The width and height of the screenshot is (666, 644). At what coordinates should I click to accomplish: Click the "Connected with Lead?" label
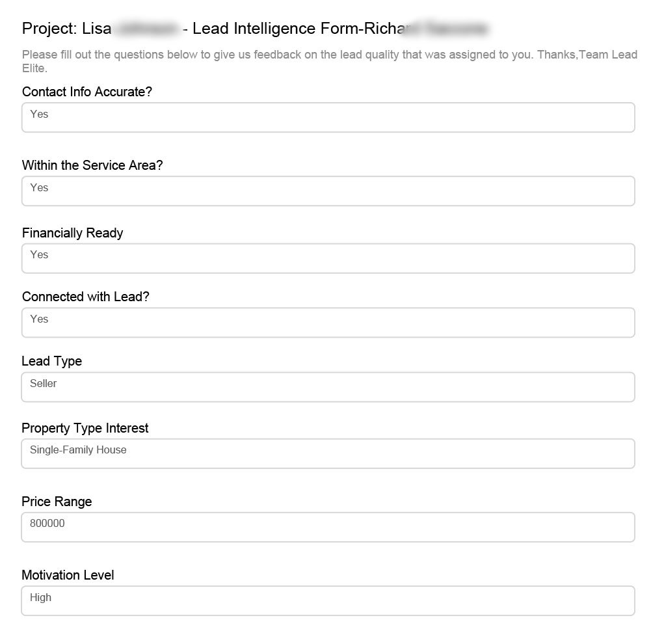tap(86, 297)
